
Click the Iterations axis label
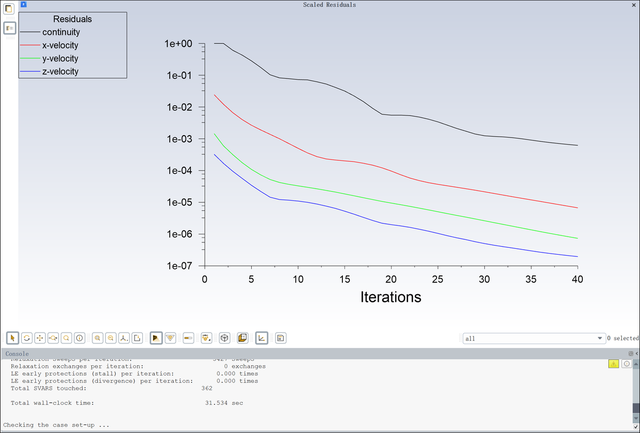pyautogui.click(x=391, y=297)
